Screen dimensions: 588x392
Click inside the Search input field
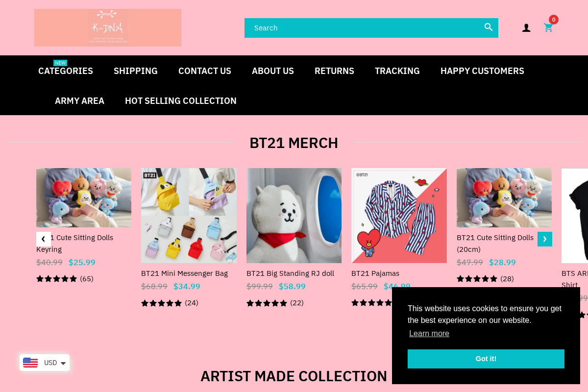363,27
